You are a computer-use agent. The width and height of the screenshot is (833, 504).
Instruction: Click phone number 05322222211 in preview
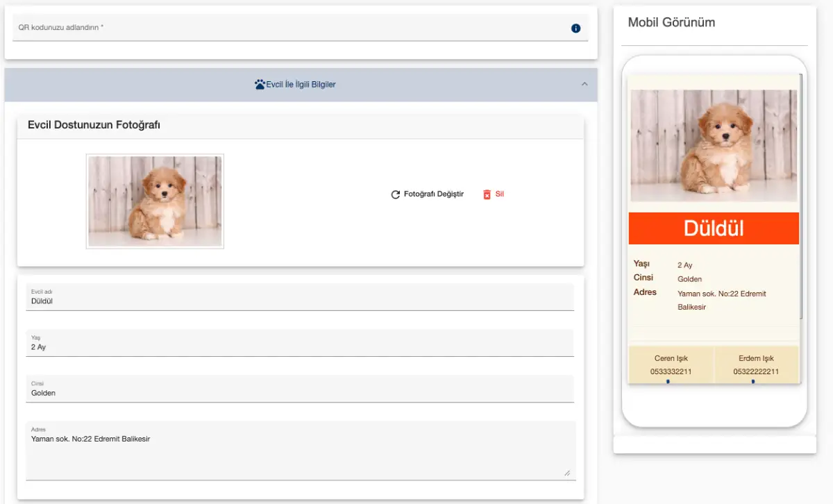(x=756, y=371)
